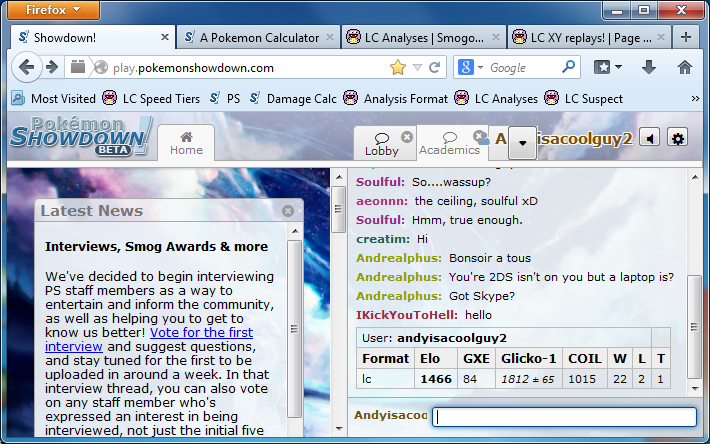The image size is (710, 444).
Task: Click the chat scroll down arrow
Action: pos(695,388)
